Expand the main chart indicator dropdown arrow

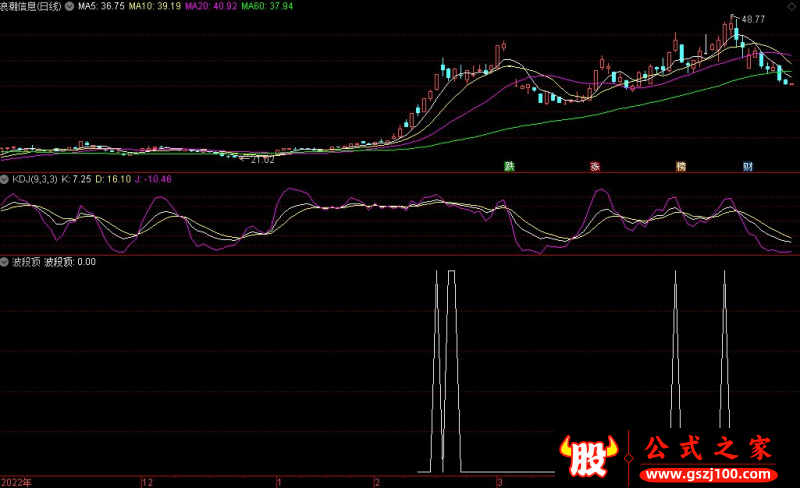[68, 6]
